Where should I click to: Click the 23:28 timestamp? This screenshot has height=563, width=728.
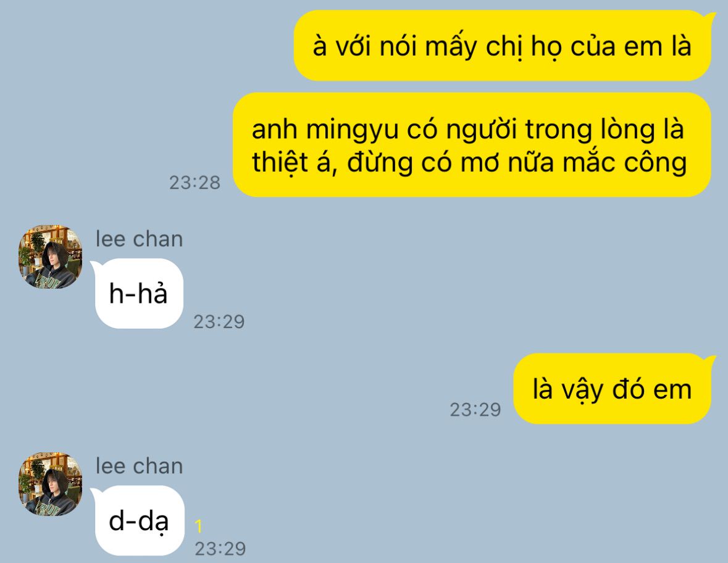pos(195,182)
